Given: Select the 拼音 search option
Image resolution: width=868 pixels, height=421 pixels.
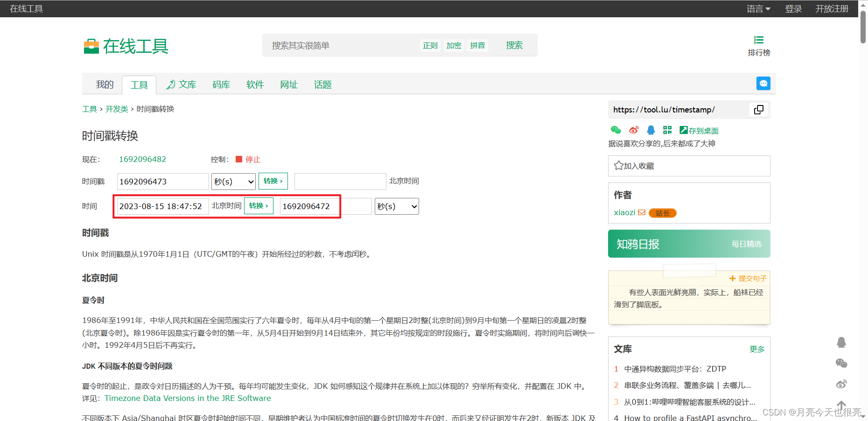Looking at the screenshot, I should click(x=477, y=45).
